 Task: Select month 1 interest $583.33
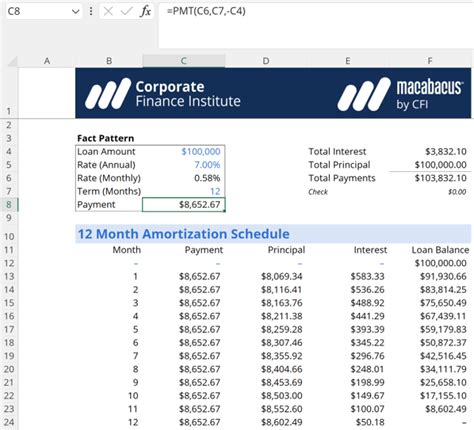[367, 276]
